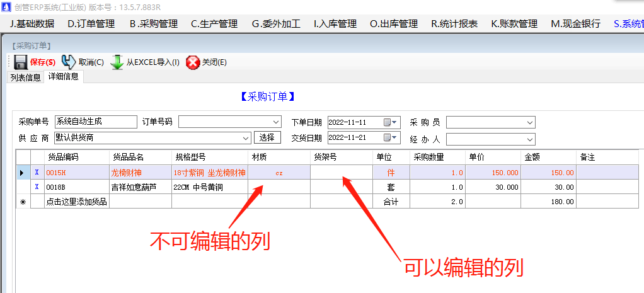Click the 货架号 column header

click(x=342, y=157)
